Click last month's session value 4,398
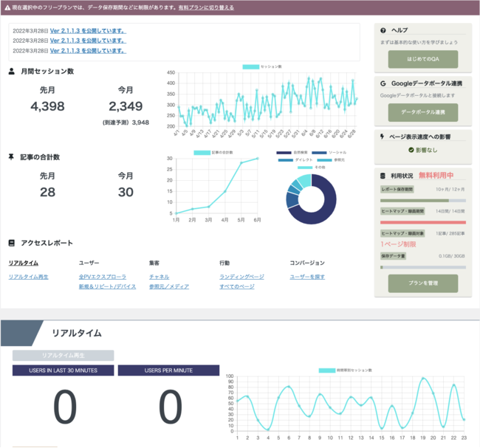Screen dimensions: 480x448 click(47, 106)
